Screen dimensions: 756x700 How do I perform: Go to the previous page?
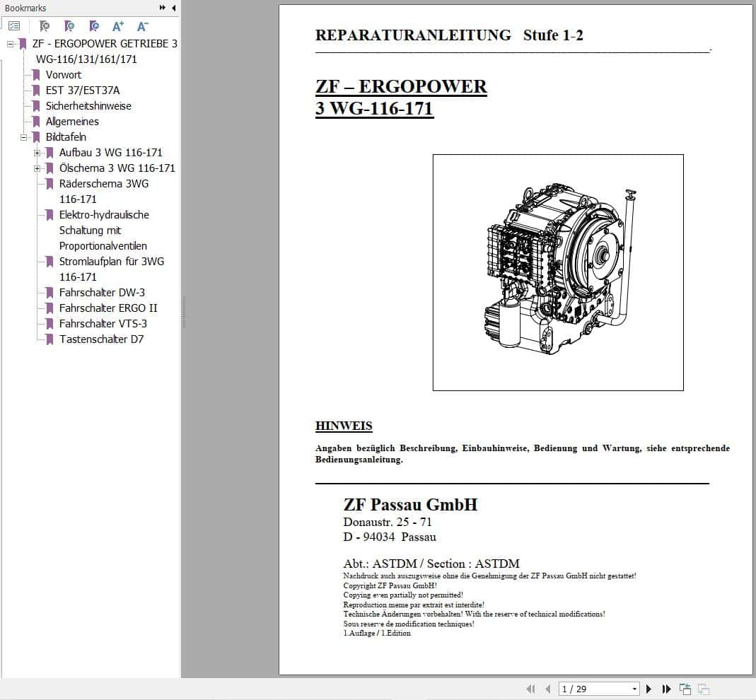[547, 689]
